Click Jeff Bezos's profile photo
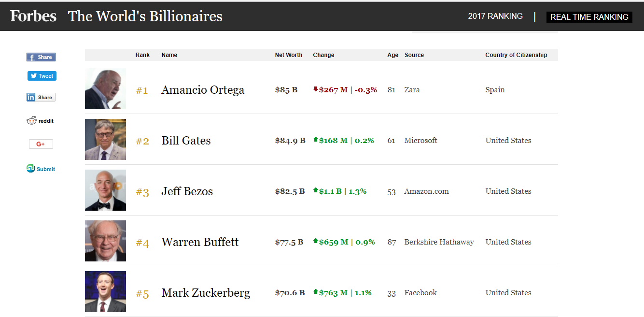644x317 pixels. [x=105, y=190]
